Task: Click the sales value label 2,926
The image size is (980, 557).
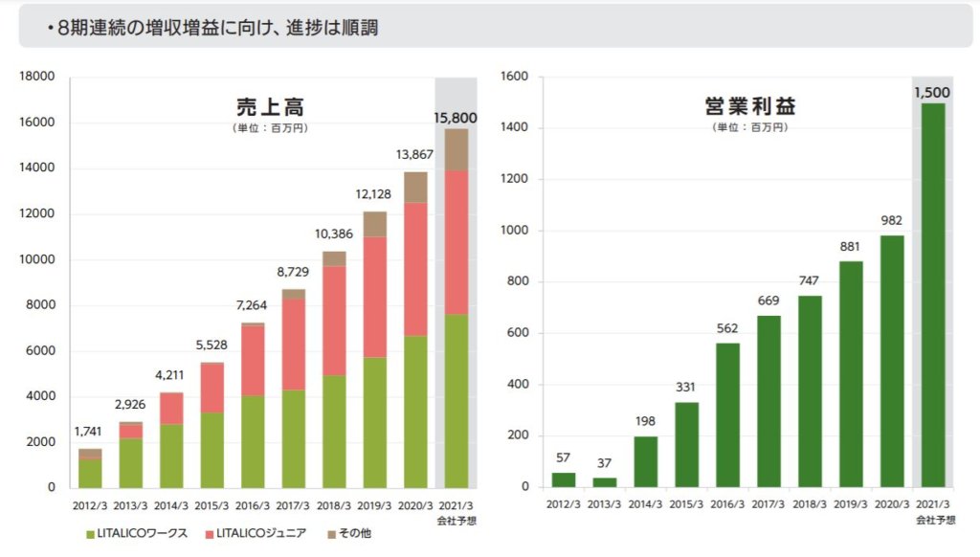Action: (x=130, y=405)
